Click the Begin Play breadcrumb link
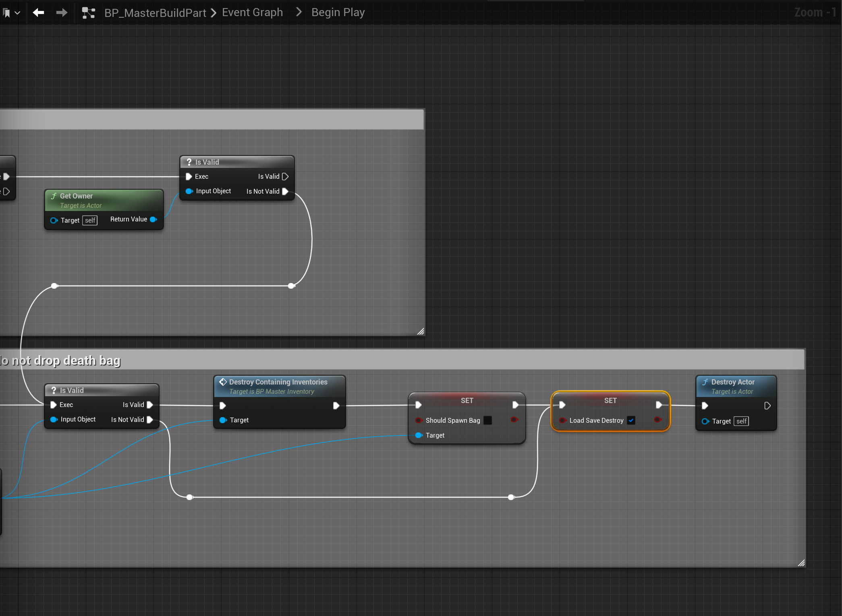 [338, 12]
